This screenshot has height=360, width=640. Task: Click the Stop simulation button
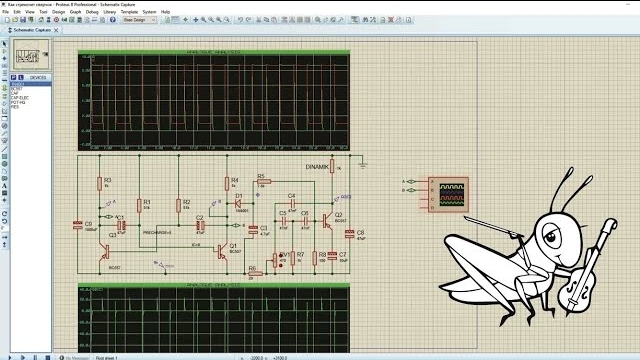click(x=48, y=358)
